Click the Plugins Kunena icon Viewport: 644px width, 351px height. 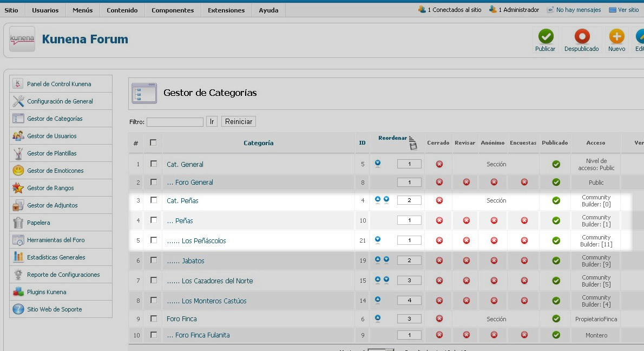point(18,292)
